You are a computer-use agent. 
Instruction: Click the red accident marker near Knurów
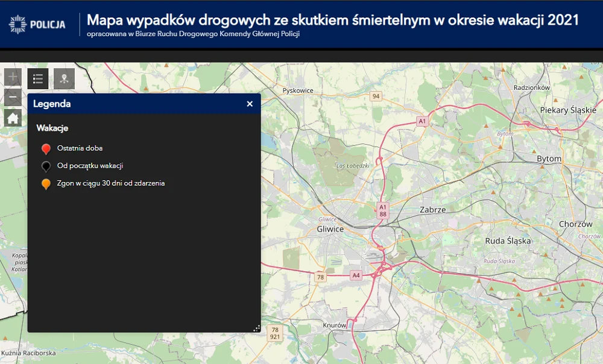point(355,320)
